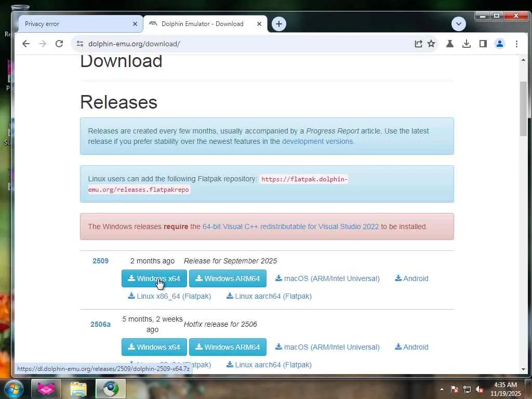Open the muted volume tray icon
The width and height of the screenshot is (532, 399).
pyautogui.click(x=480, y=390)
